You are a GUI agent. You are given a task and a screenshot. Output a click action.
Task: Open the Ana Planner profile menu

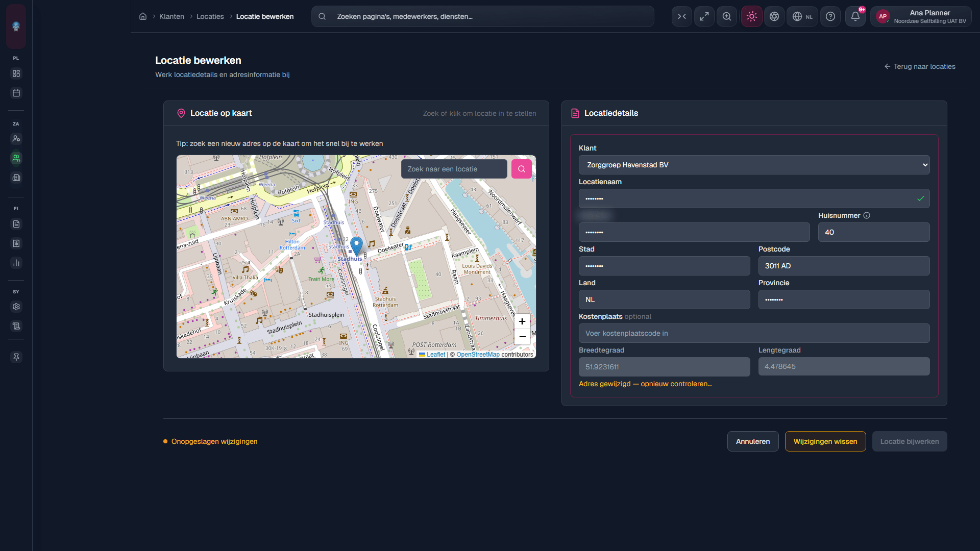(921, 16)
